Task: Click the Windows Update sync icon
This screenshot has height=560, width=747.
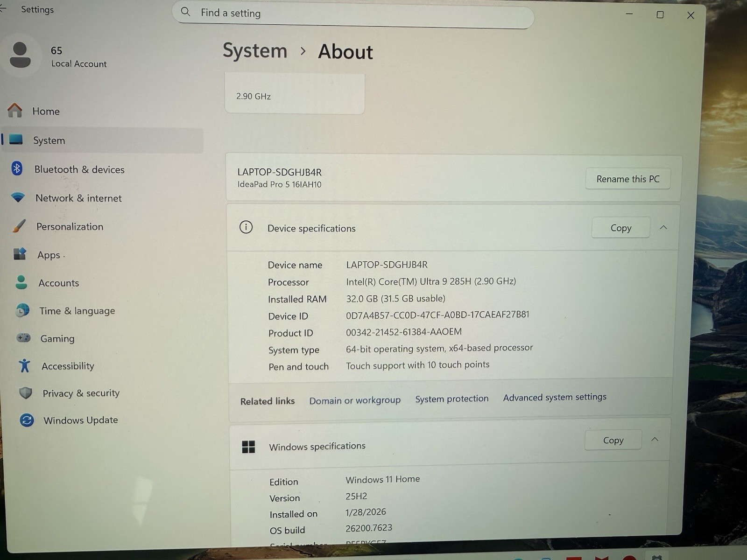Action: coord(27,420)
